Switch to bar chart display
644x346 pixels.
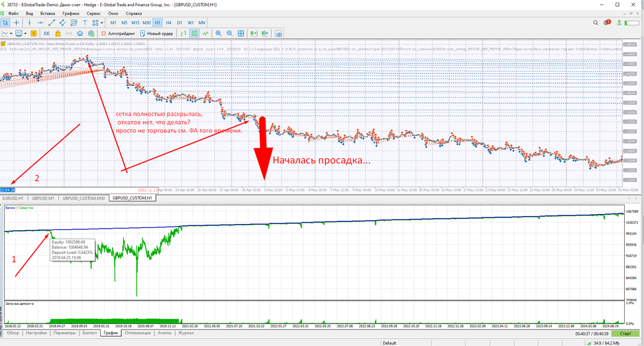click(183, 34)
